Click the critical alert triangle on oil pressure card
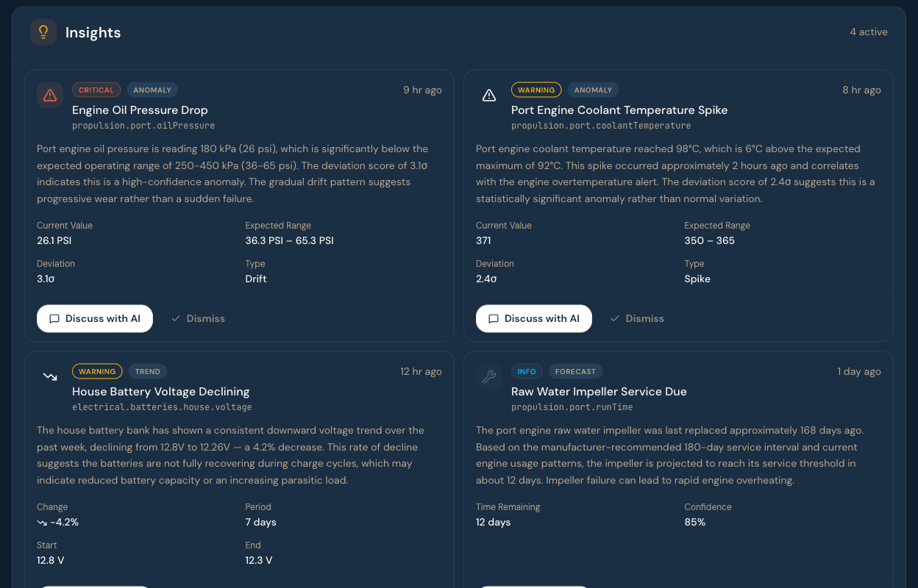The image size is (918, 588). coord(49,95)
